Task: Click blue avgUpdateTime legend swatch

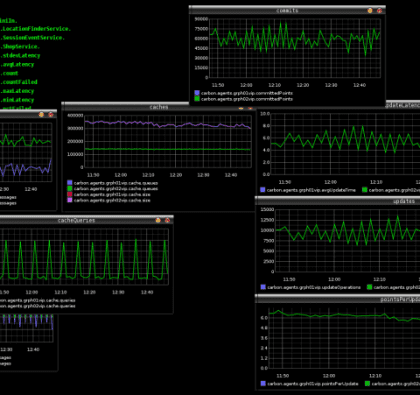Action: point(263,190)
